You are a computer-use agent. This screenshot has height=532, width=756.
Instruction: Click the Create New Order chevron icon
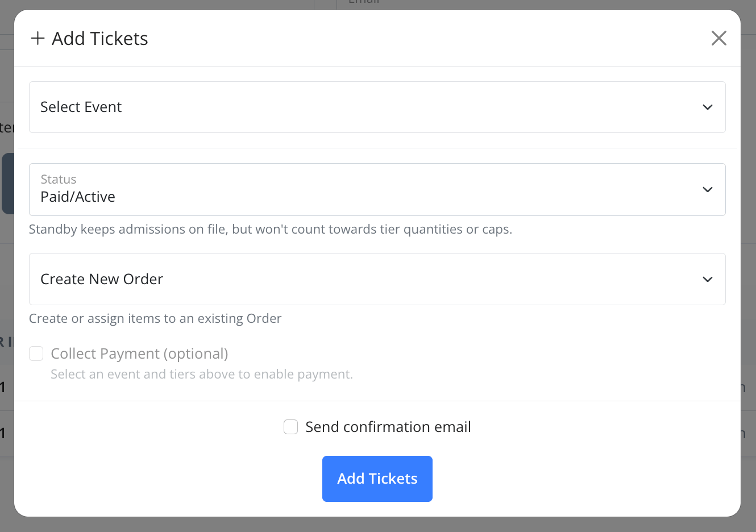[x=708, y=279]
